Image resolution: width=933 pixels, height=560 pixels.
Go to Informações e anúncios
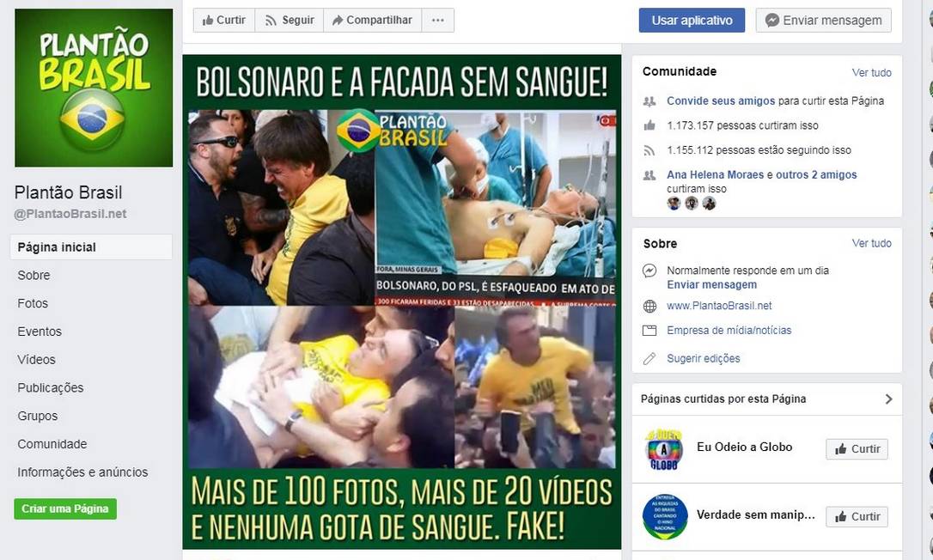coord(82,472)
